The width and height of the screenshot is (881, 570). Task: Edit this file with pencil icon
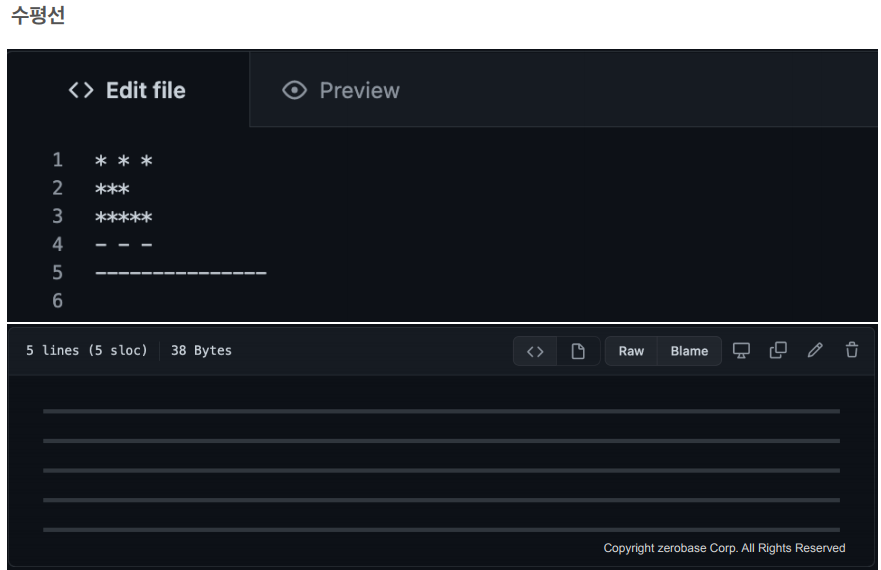click(x=815, y=350)
